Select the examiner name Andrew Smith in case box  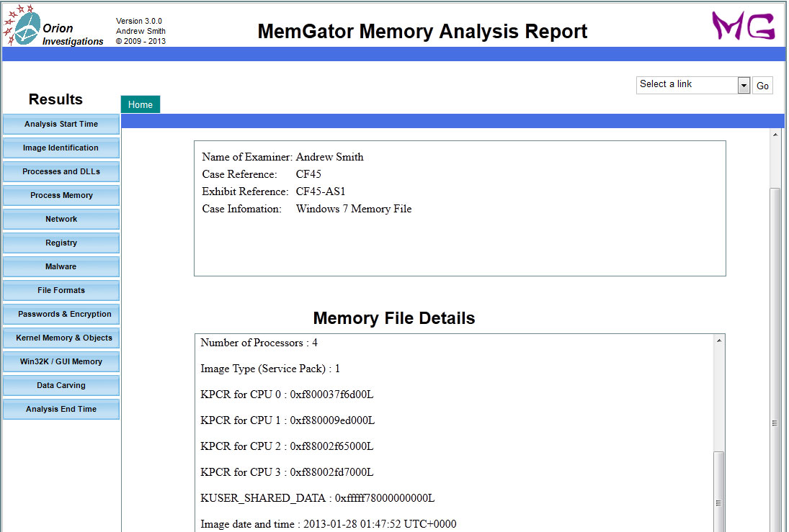(x=329, y=157)
